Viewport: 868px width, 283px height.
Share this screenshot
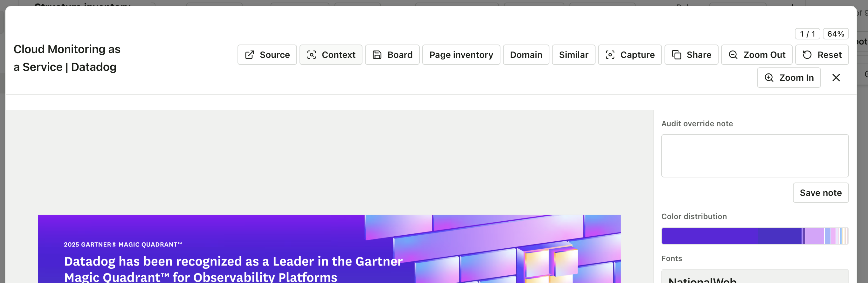point(691,55)
